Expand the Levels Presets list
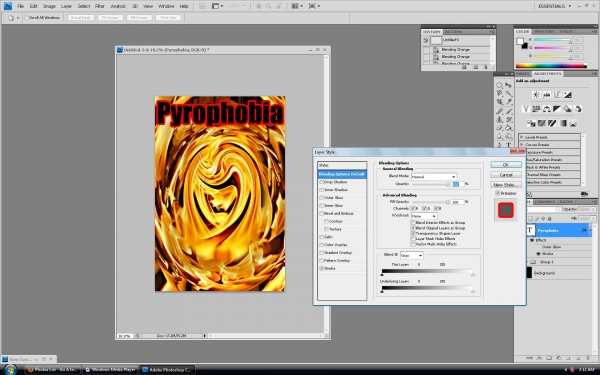 coord(522,137)
